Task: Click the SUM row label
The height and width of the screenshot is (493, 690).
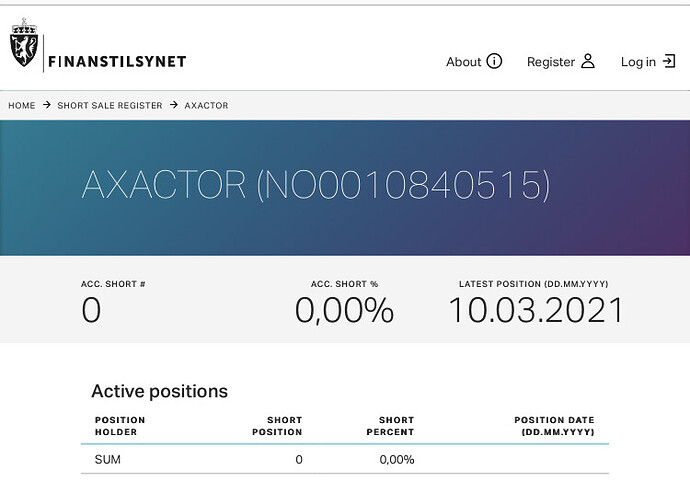Action: [107, 460]
